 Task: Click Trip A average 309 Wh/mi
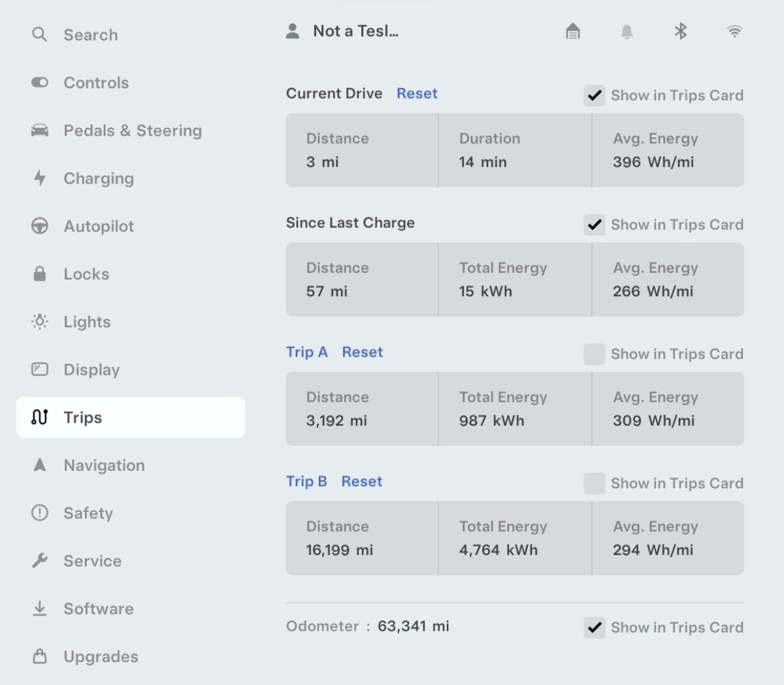[x=654, y=421]
